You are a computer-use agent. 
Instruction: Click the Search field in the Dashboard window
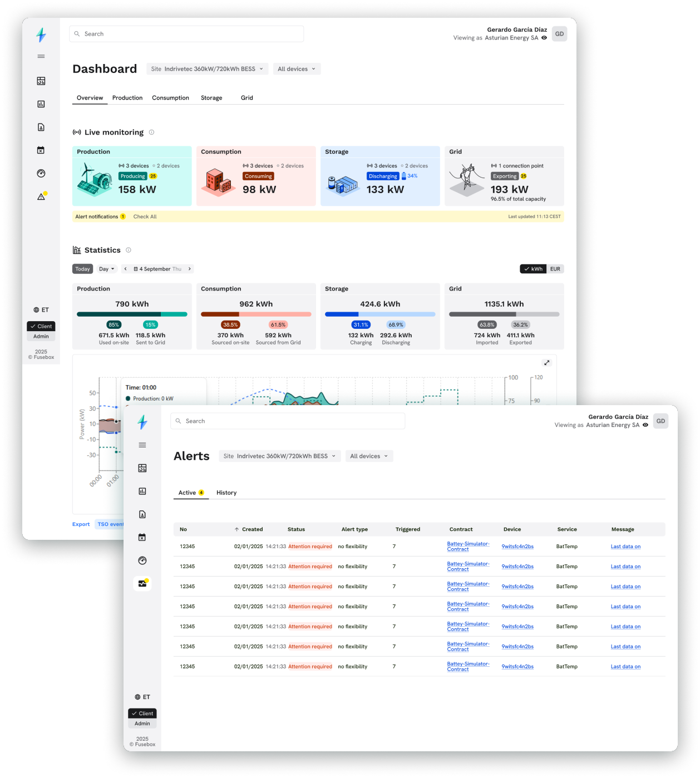[x=186, y=34]
